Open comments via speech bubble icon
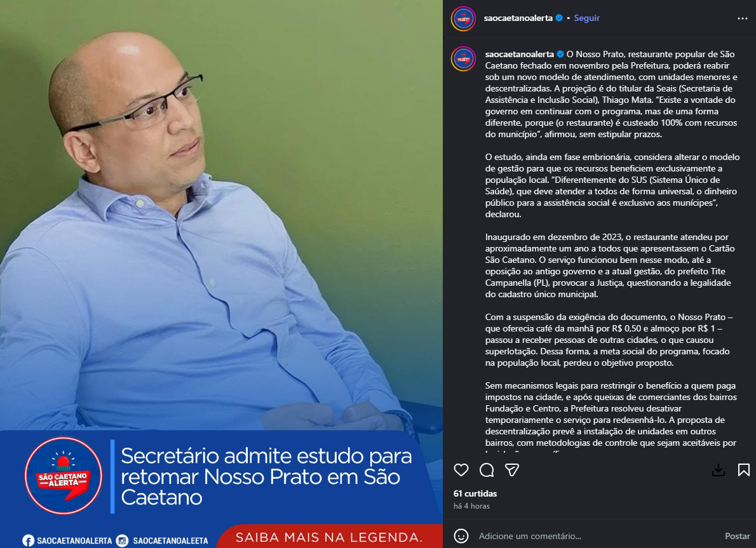 [x=487, y=470]
